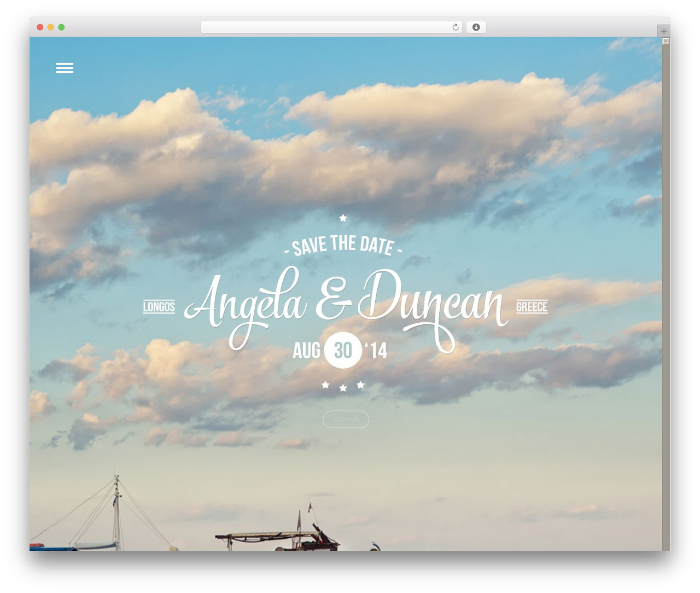Click the '30' date circle

(x=343, y=350)
